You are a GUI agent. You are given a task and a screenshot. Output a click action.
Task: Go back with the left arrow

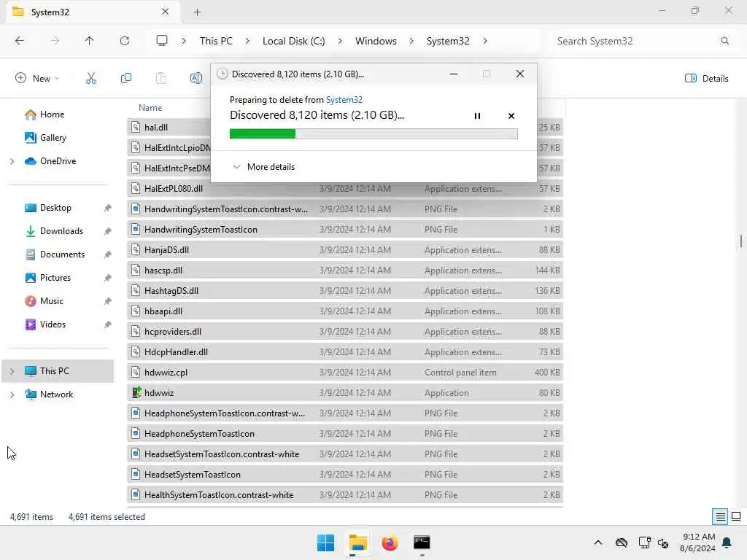(x=20, y=41)
